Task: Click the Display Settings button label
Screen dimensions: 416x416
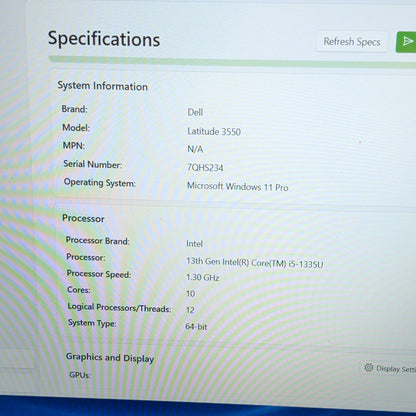Action: tap(396, 369)
